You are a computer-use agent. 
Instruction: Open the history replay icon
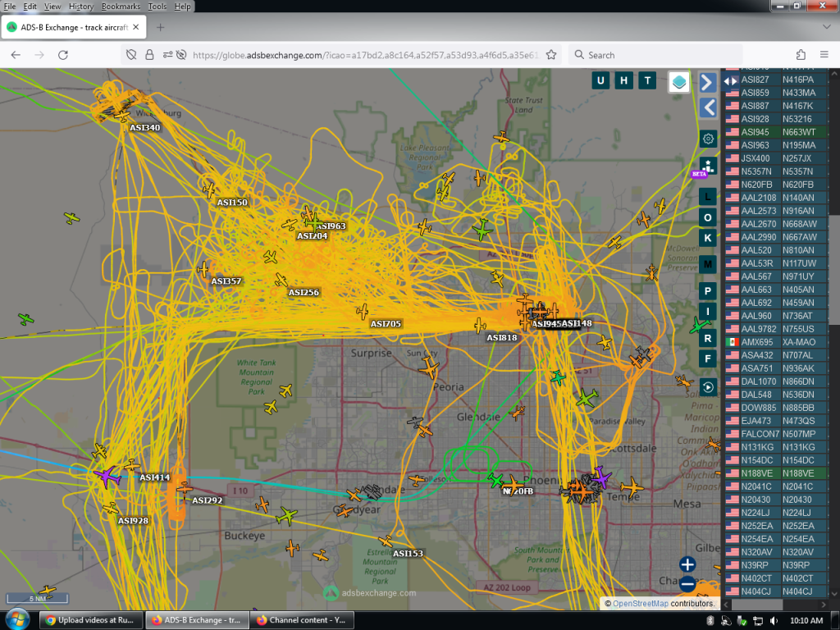pyautogui.click(x=708, y=387)
